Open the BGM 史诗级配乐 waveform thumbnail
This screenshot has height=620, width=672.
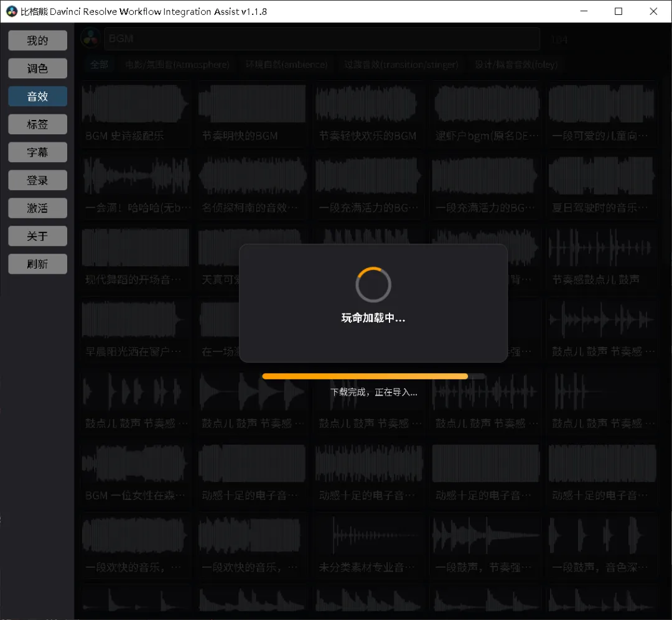[x=135, y=103]
